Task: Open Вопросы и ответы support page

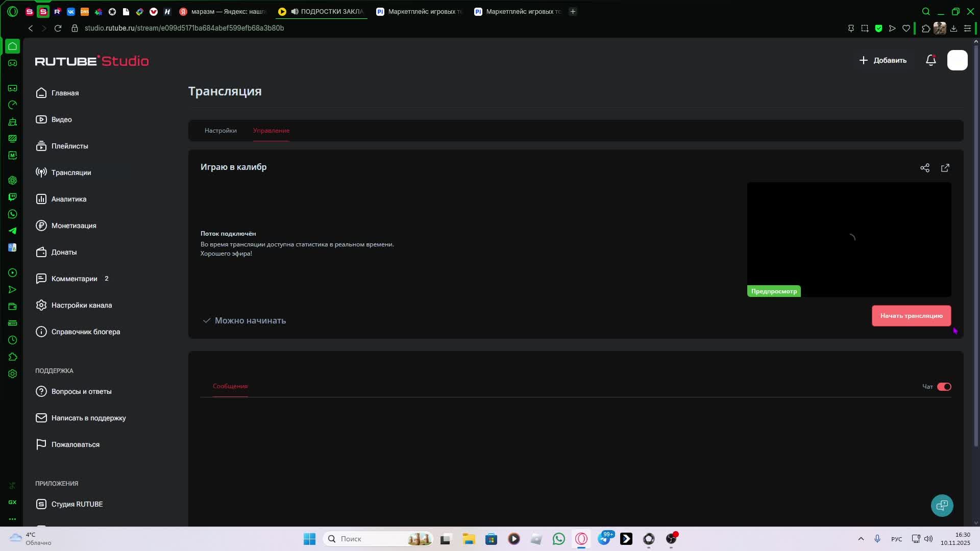Action: coord(73,391)
